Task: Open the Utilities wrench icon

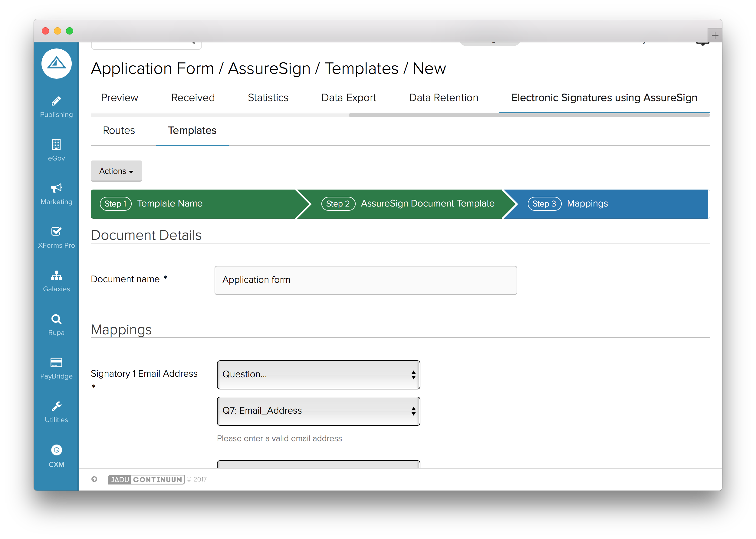Action: tap(56, 406)
